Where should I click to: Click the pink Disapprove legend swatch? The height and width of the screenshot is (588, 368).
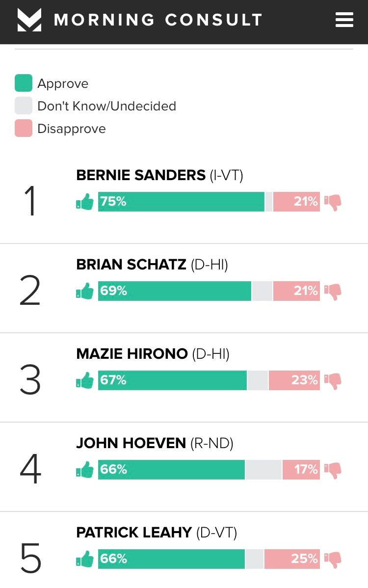(x=23, y=128)
